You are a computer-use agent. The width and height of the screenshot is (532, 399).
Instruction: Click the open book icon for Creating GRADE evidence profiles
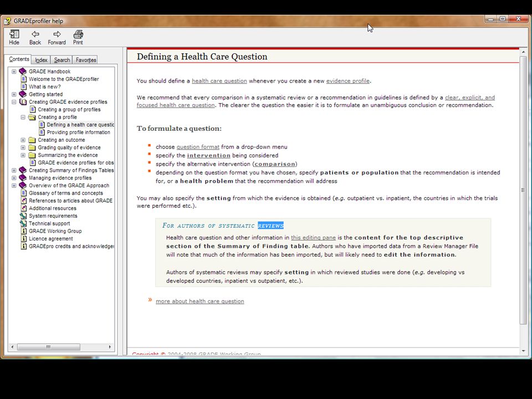point(23,102)
